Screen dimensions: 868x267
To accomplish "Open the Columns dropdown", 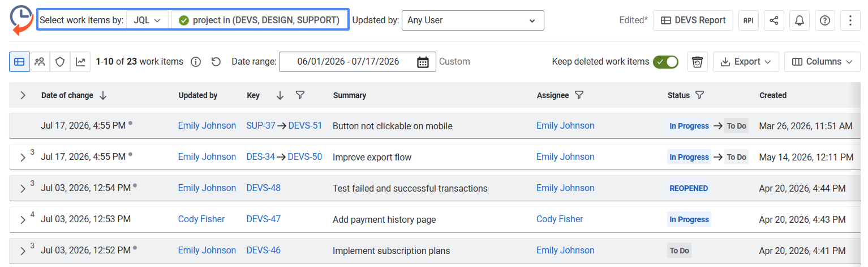I will (x=822, y=62).
